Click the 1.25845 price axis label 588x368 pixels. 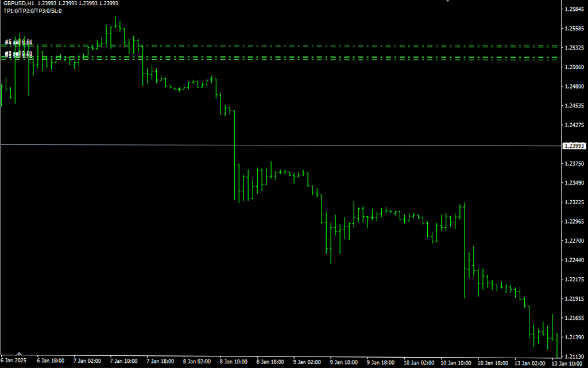(574, 9)
